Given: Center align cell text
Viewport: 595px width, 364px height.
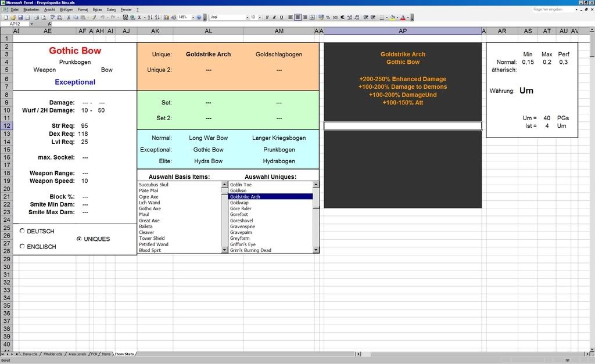Looking at the screenshot, I should (x=298, y=17).
